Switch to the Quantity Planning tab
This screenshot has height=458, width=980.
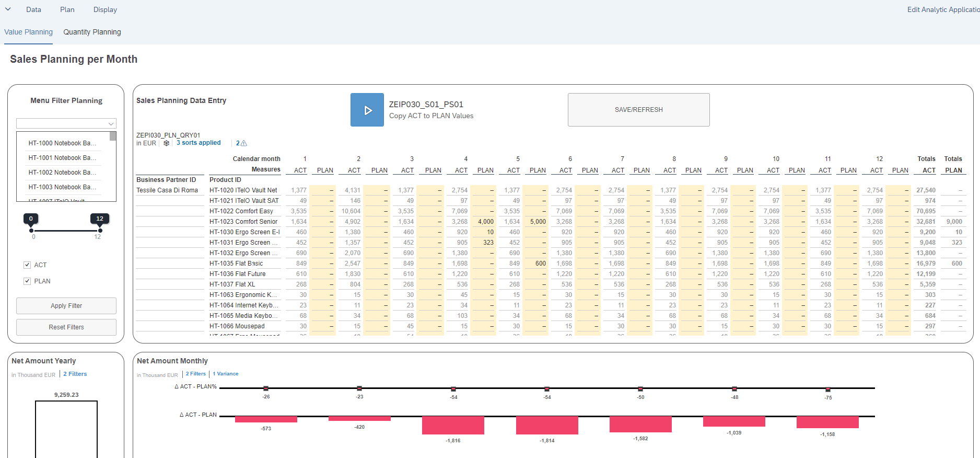pos(92,32)
